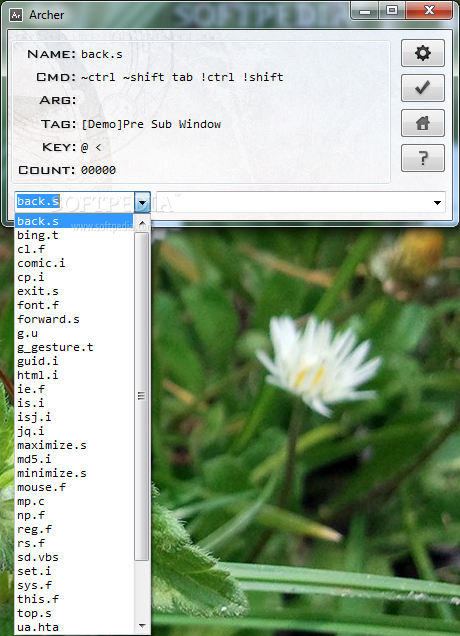The height and width of the screenshot is (636, 460).
Task: Select rs.f in the list
Action: point(74,543)
